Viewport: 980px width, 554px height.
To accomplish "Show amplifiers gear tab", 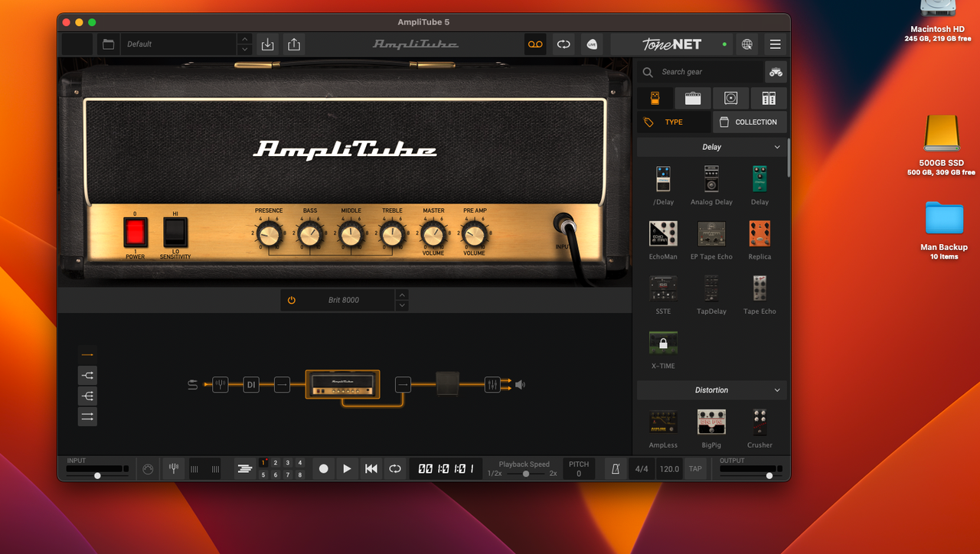I will [x=693, y=98].
